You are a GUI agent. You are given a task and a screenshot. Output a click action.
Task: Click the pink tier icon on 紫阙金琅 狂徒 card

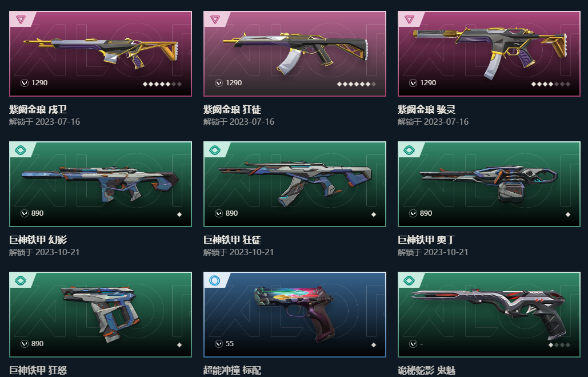215,19
